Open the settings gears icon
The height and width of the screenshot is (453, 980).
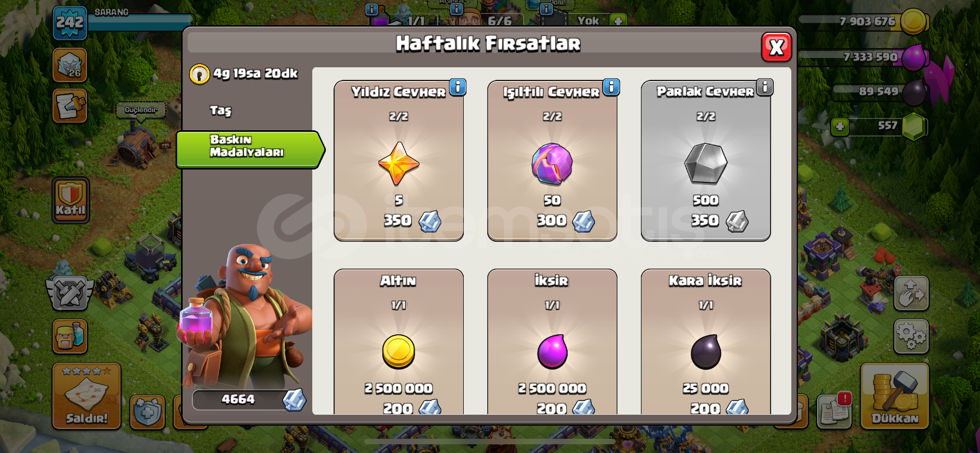911,336
